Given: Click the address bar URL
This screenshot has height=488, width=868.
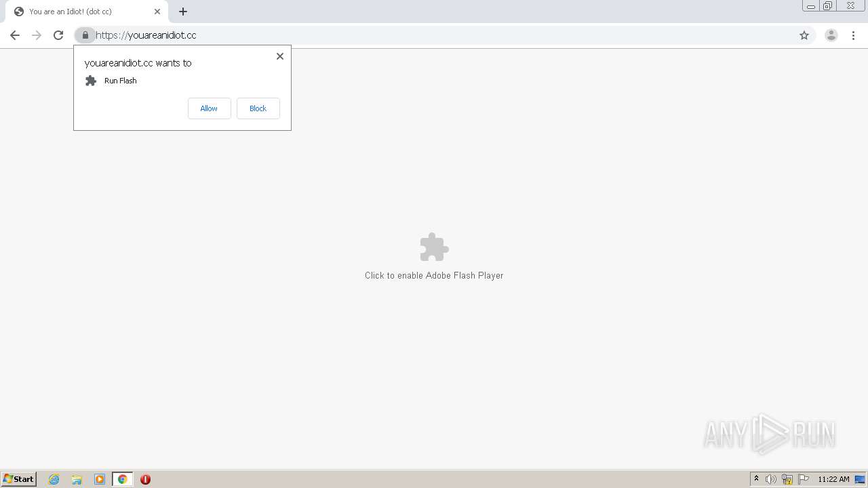Looking at the screenshot, I should coord(146,35).
